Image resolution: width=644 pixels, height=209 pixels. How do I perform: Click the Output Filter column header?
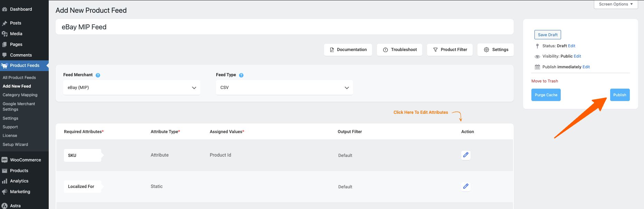(x=350, y=132)
